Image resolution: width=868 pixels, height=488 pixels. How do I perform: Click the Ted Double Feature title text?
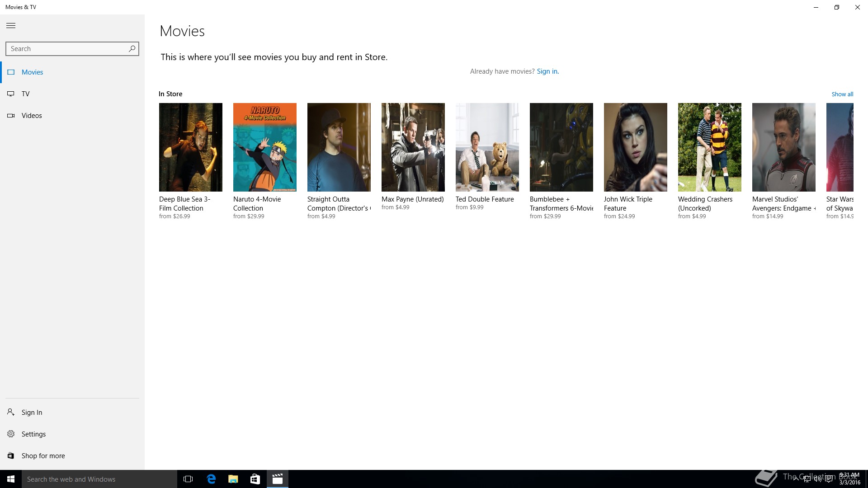click(485, 199)
